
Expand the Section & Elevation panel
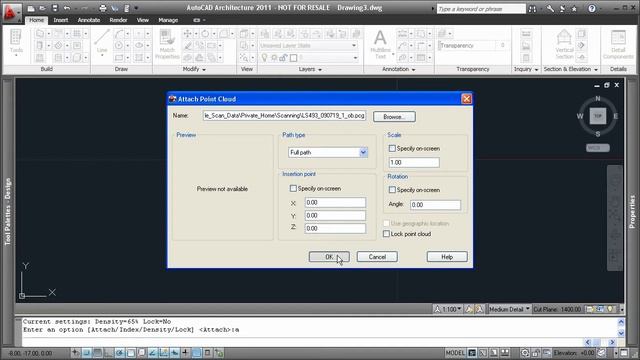point(571,69)
